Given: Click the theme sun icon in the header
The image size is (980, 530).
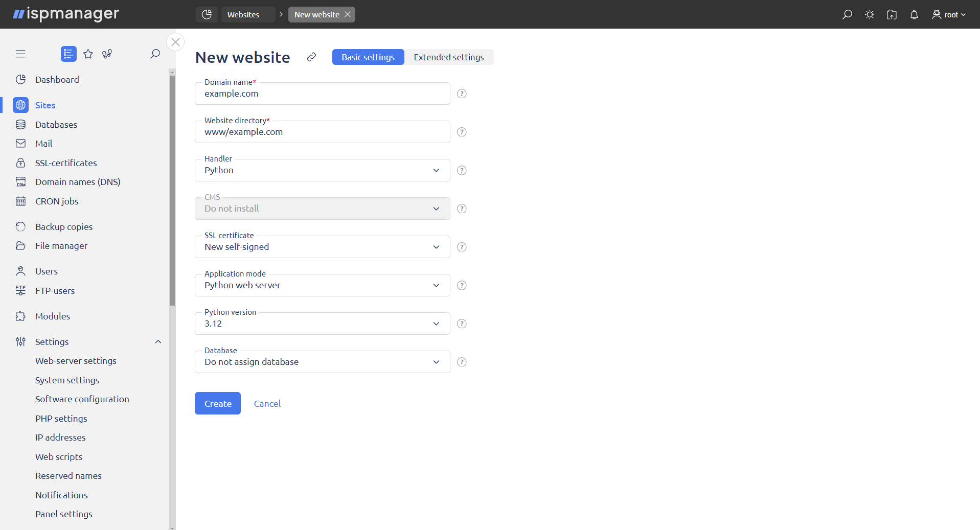Looking at the screenshot, I should pyautogui.click(x=870, y=14).
